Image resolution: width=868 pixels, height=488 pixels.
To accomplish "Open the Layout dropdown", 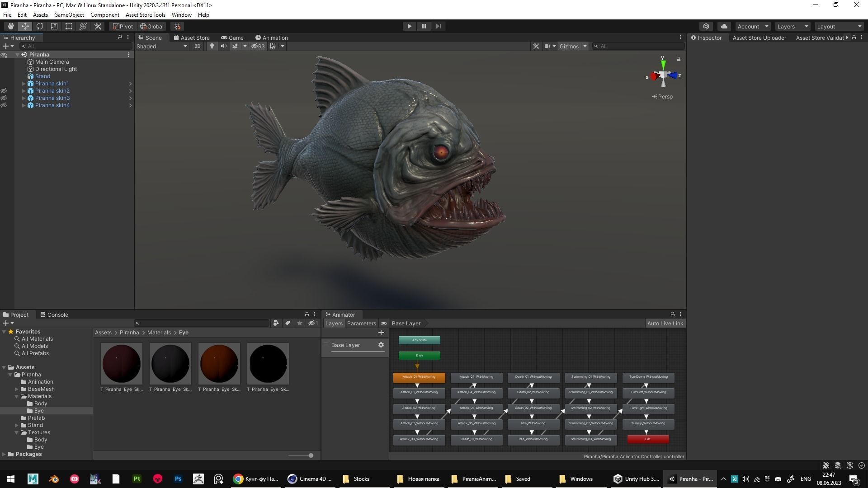I will click(840, 26).
